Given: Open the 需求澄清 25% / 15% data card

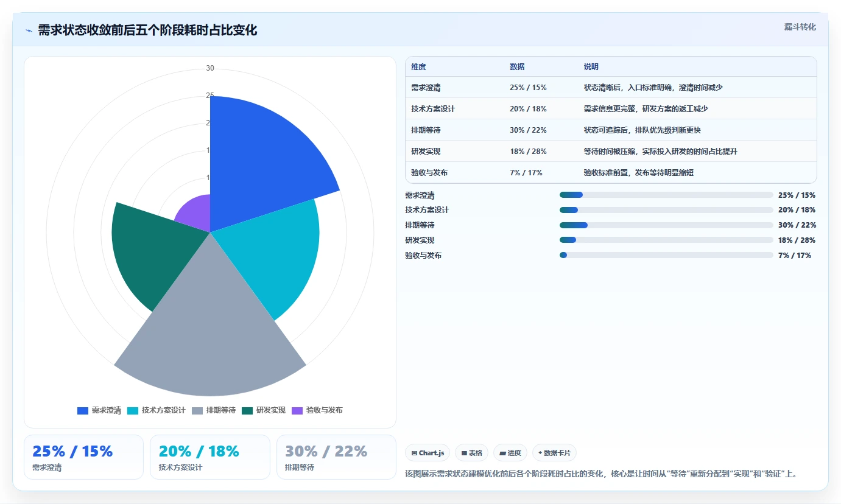Looking at the screenshot, I should point(84,457).
